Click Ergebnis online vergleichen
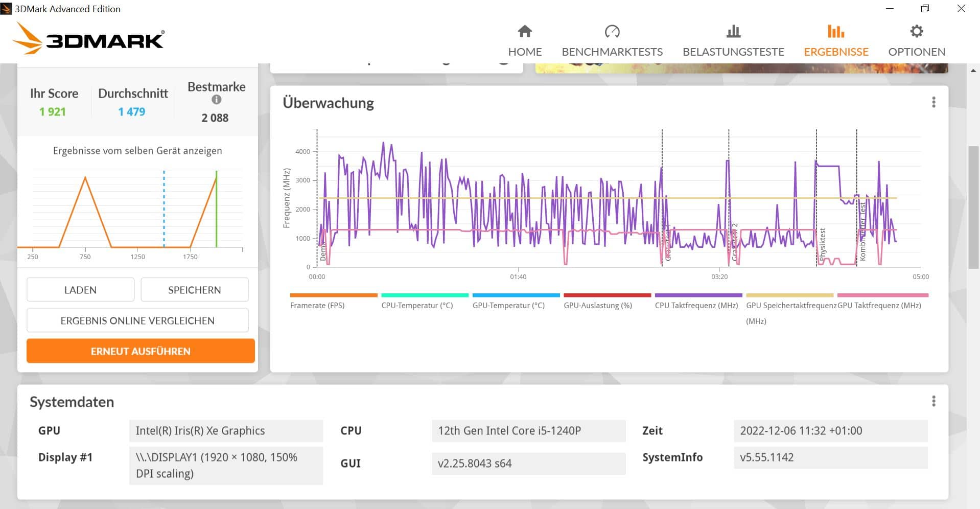The image size is (980, 509). click(x=137, y=320)
